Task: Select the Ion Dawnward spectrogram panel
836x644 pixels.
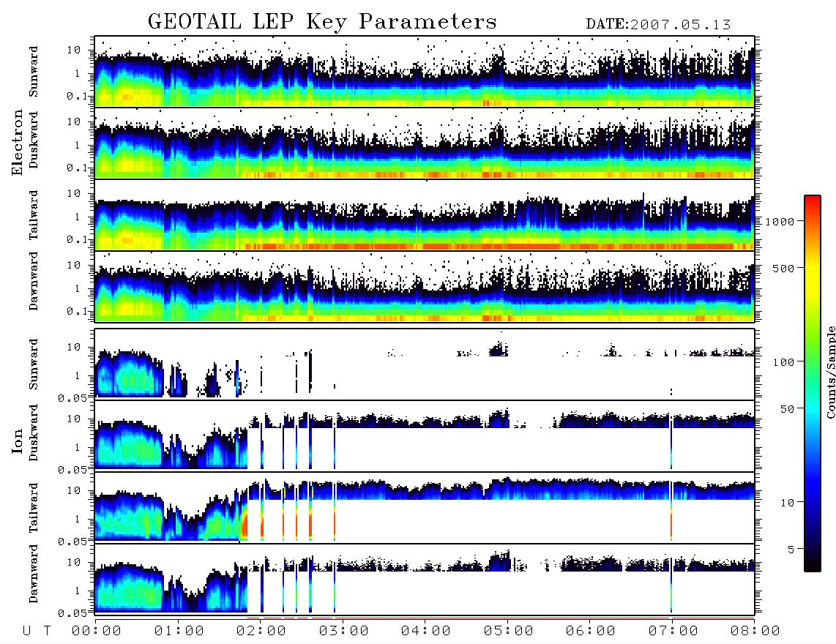Action: click(x=425, y=580)
